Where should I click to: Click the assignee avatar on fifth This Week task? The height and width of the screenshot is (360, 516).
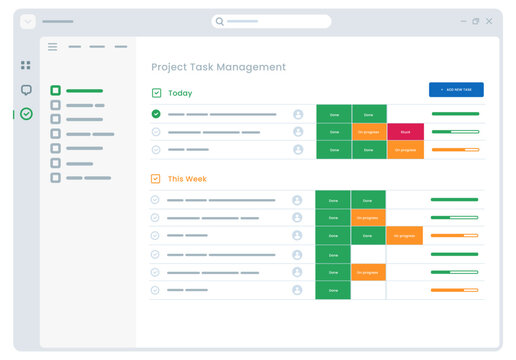297,272
